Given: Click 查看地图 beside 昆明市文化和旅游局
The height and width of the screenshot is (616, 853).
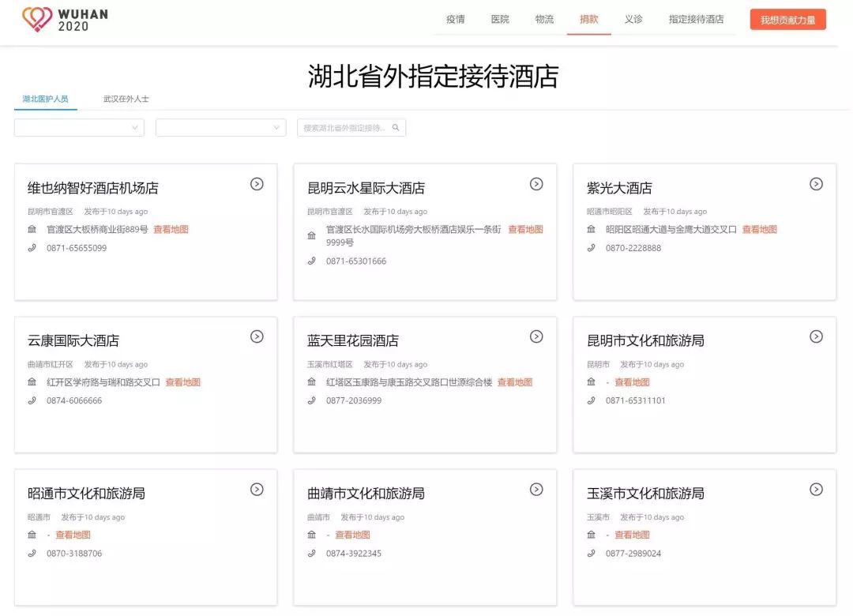Looking at the screenshot, I should (x=633, y=382).
